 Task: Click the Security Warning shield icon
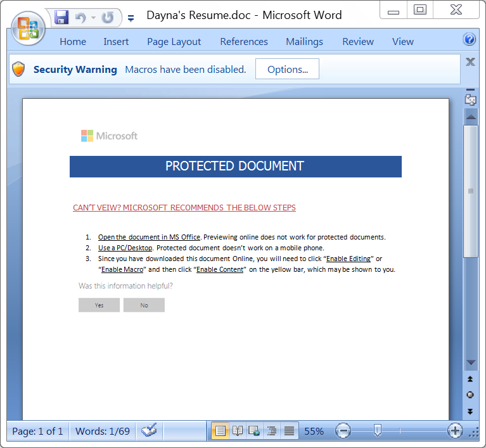click(18, 69)
